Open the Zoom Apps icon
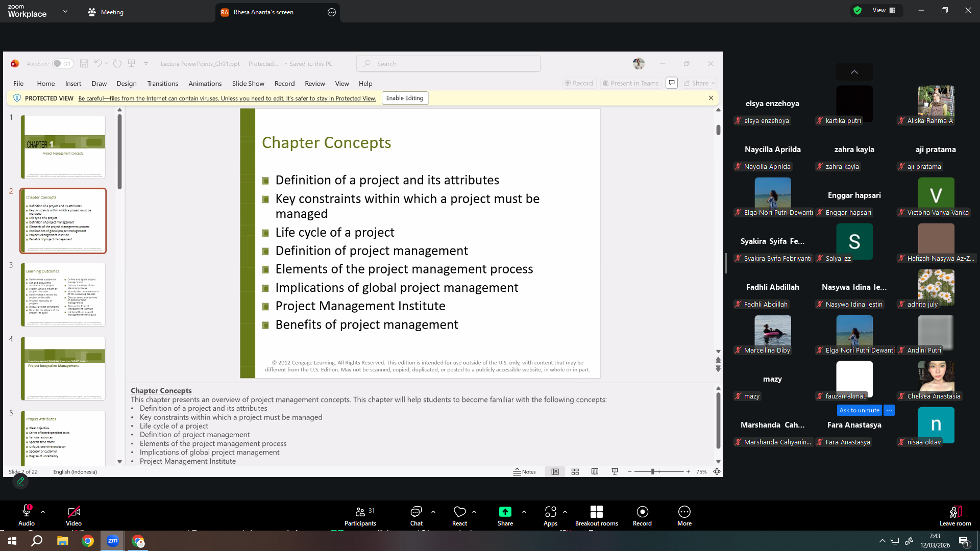This screenshot has width=980, height=551. pos(550,511)
